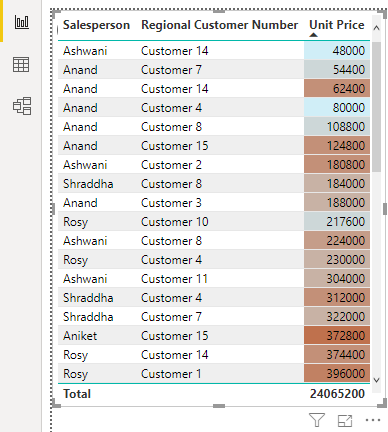Click Customer 8 in the 108800 row

coord(171,127)
